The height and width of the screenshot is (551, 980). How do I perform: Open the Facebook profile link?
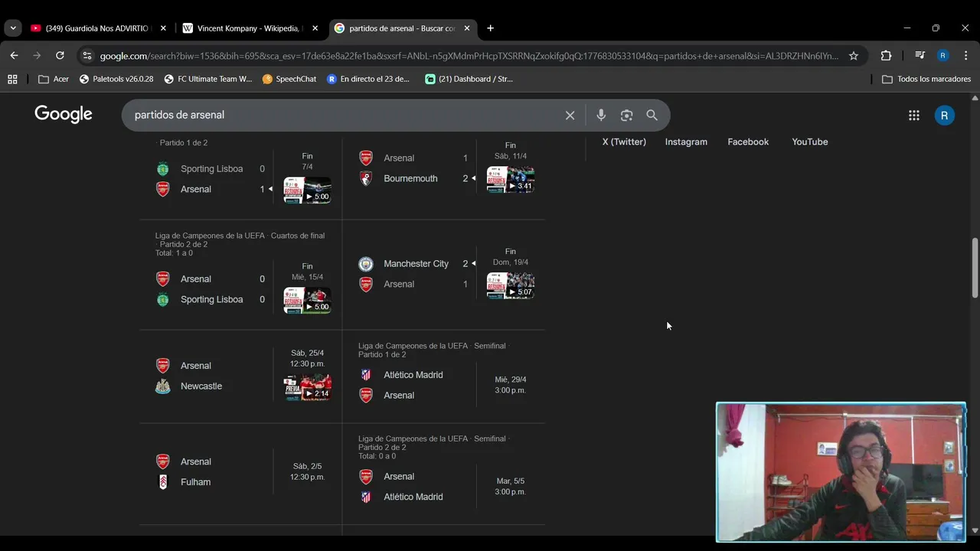point(748,142)
